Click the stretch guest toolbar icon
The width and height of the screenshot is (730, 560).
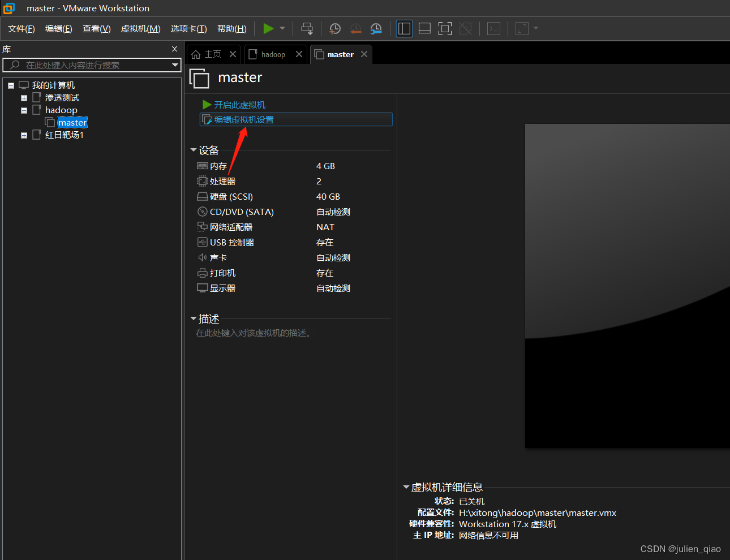pos(522,28)
